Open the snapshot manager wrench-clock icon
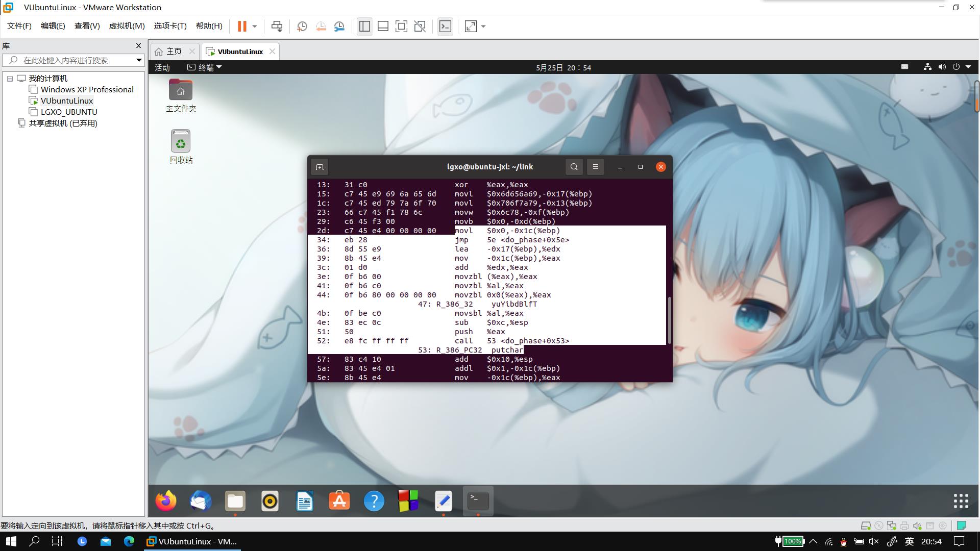This screenshot has width=980, height=551. point(339,27)
